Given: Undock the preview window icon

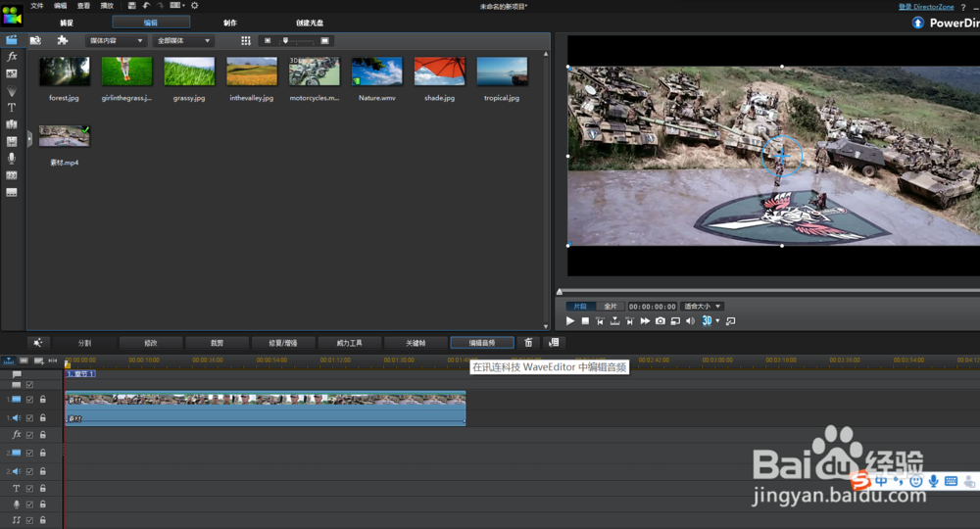Looking at the screenshot, I should (731, 321).
